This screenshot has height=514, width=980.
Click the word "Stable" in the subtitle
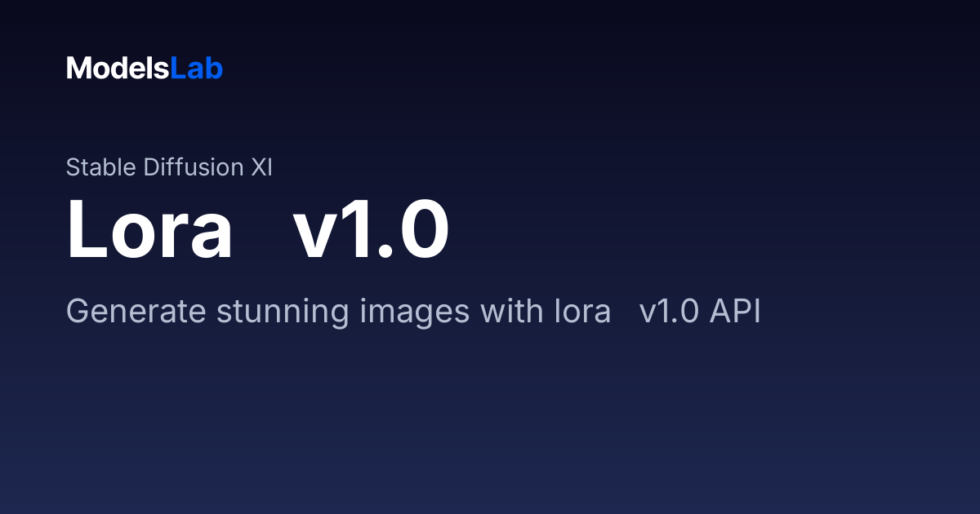(101, 167)
